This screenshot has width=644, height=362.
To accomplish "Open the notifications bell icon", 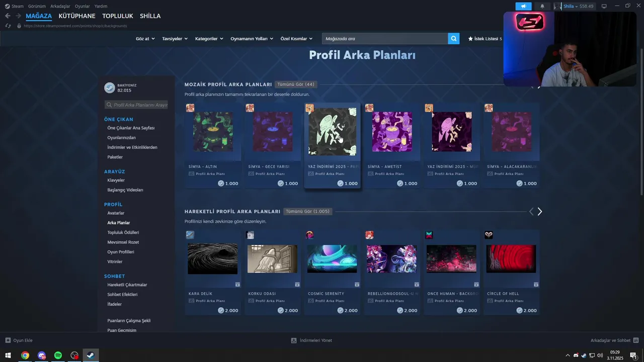I will [x=542, y=6].
